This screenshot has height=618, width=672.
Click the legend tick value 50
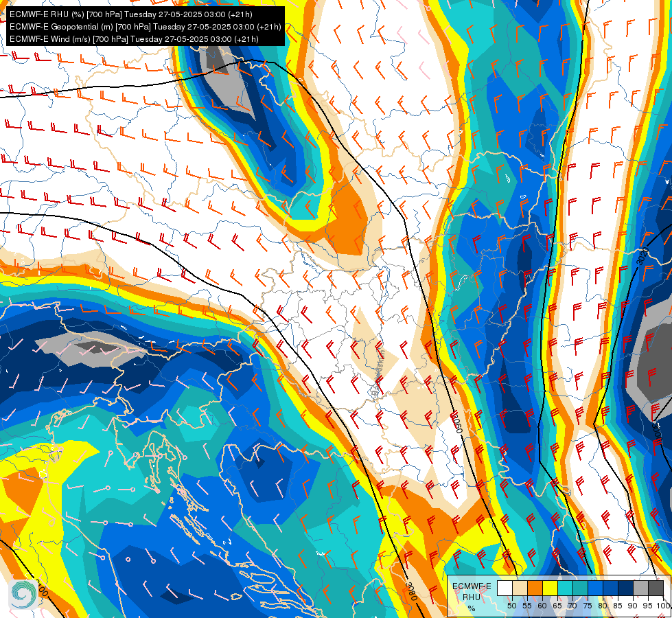pos(511,606)
